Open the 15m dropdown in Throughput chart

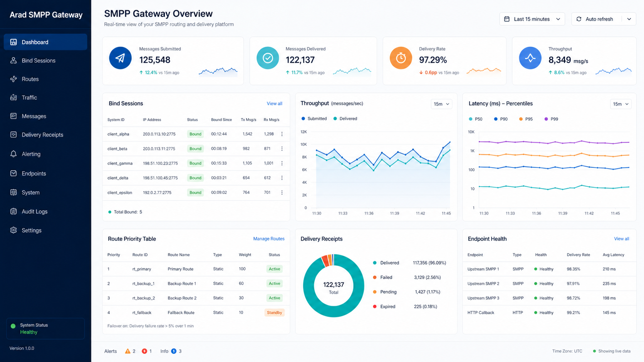pos(441,104)
